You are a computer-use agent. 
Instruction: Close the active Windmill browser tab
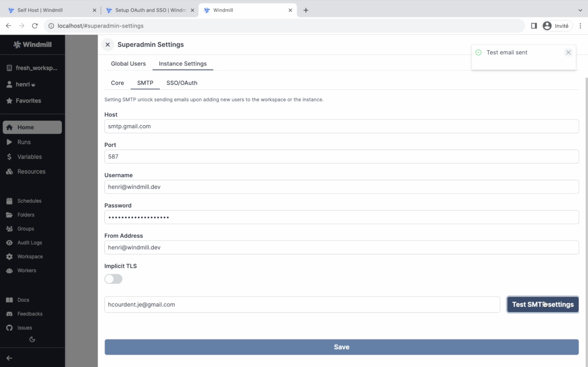coord(290,10)
